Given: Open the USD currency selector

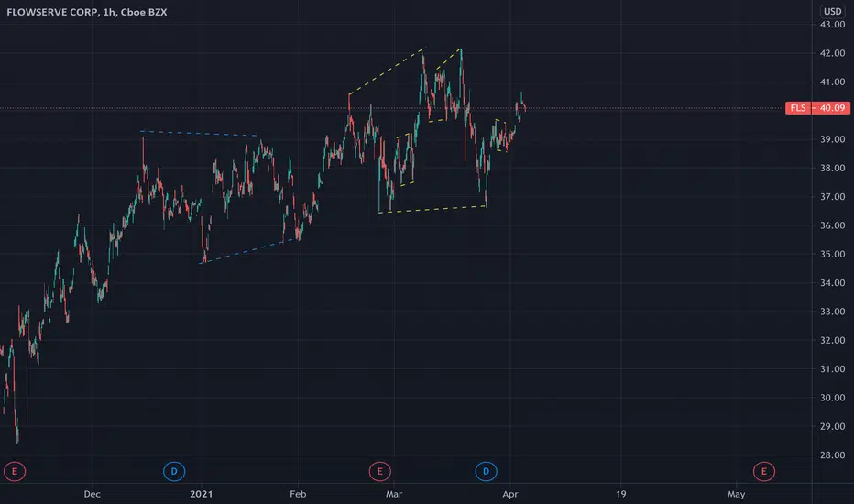Looking at the screenshot, I should coord(832,11).
